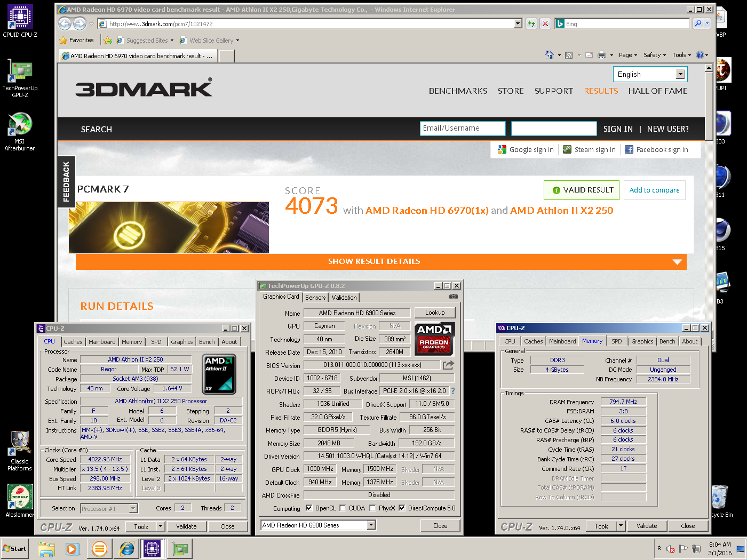Click Internet Explorer taskbar icon
The width and height of the screenshot is (747, 560).
[126, 549]
